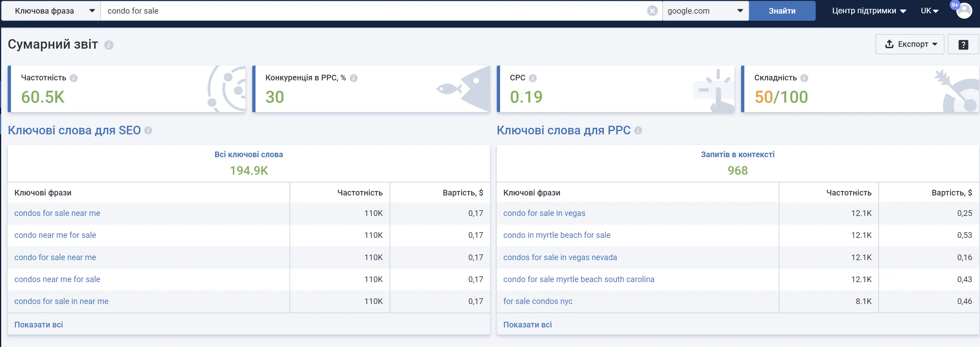Click the info icon beside Конкуренція в PPC
Viewport: 980px width, 347px height.
(354, 78)
